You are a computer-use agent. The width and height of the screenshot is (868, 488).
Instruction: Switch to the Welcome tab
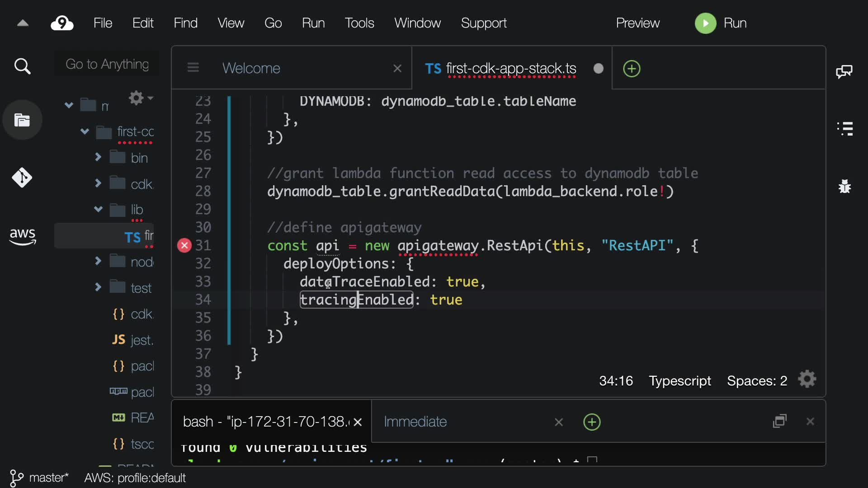251,68
